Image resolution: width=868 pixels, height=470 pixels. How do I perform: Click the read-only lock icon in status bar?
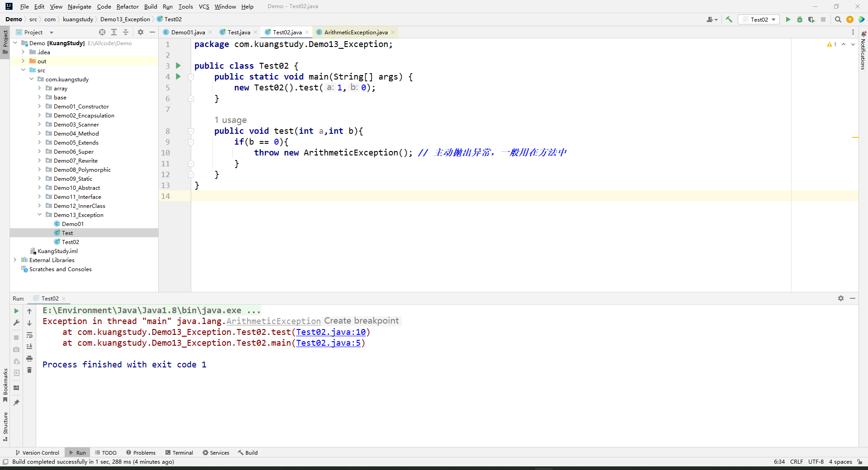point(860,461)
